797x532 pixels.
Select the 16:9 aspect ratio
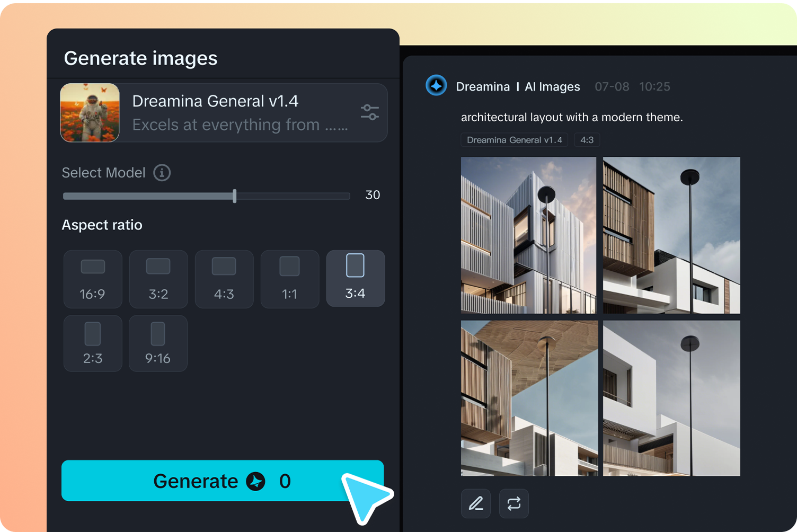pyautogui.click(x=93, y=279)
